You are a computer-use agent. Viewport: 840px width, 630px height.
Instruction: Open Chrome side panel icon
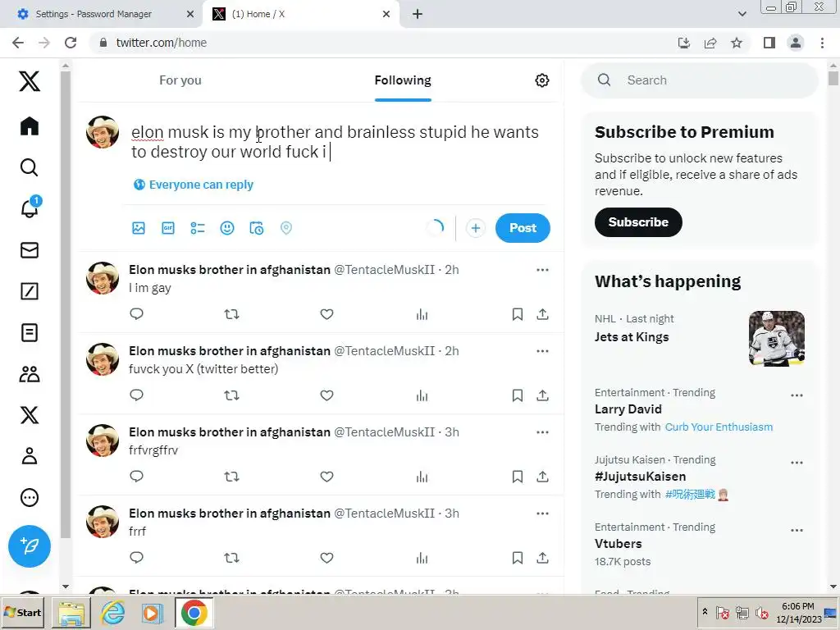coord(769,43)
